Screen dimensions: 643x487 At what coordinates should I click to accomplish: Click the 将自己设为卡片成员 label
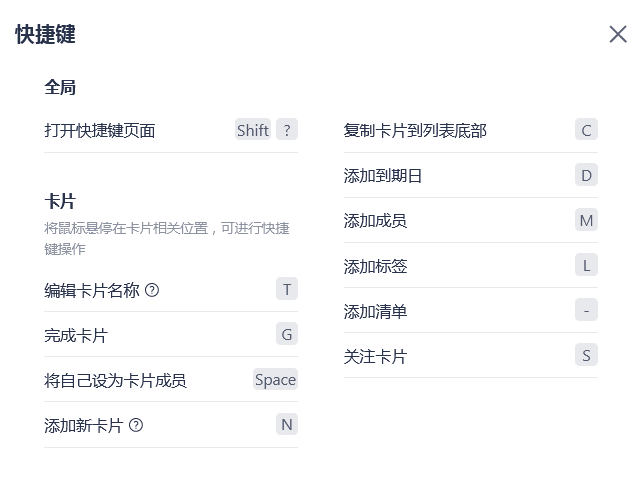[x=115, y=380]
